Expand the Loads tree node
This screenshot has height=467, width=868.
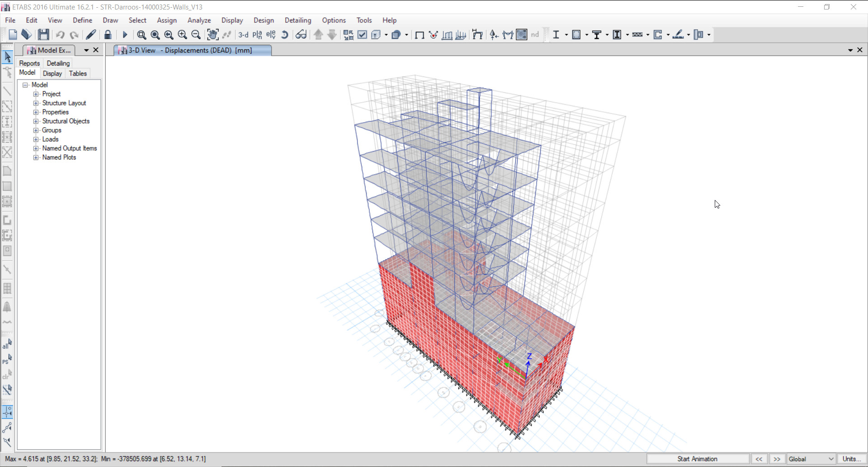(x=36, y=139)
